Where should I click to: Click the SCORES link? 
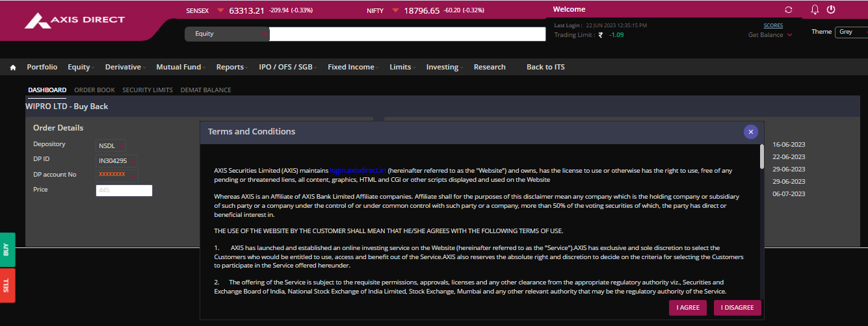(x=773, y=25)
